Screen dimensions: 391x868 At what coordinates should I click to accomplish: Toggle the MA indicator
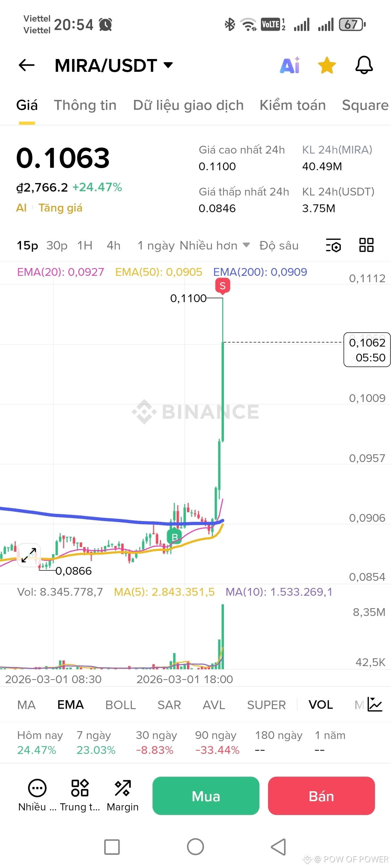pyautogui.click(x=26, y=704)
